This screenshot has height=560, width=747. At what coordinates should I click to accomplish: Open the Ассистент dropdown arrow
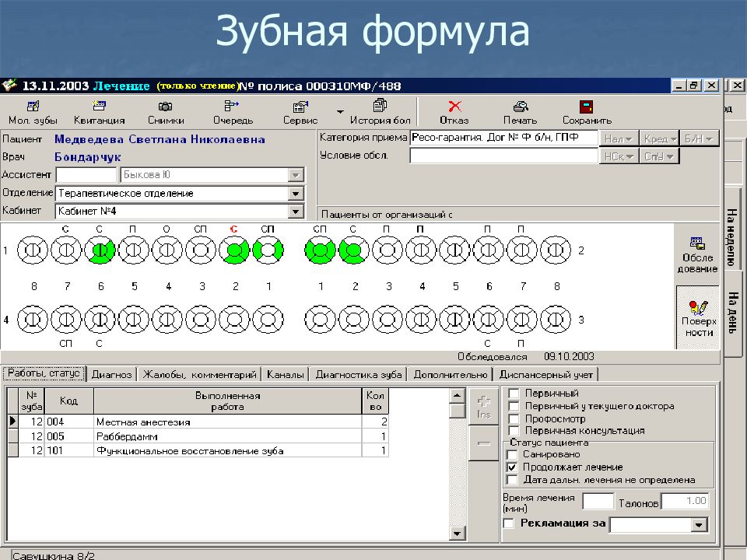pyautogui.click(x=296, y=175)
